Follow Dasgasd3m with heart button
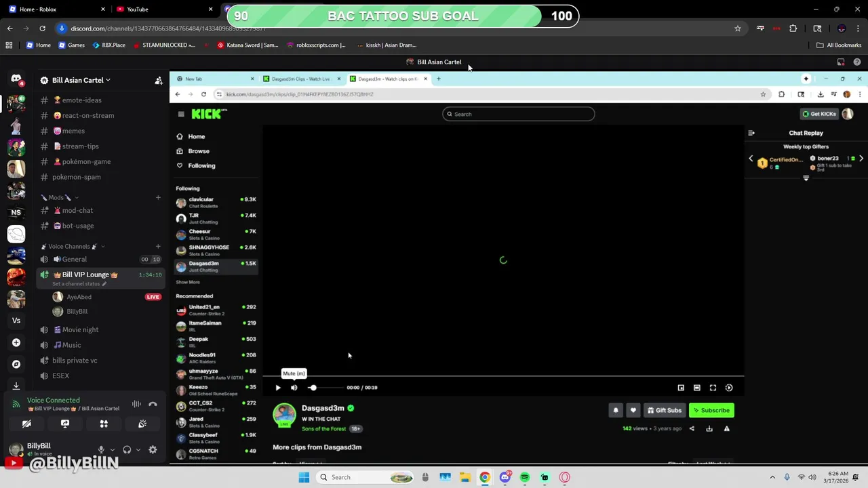The height and width of the screenshot is (488, 868). point(633,410)
